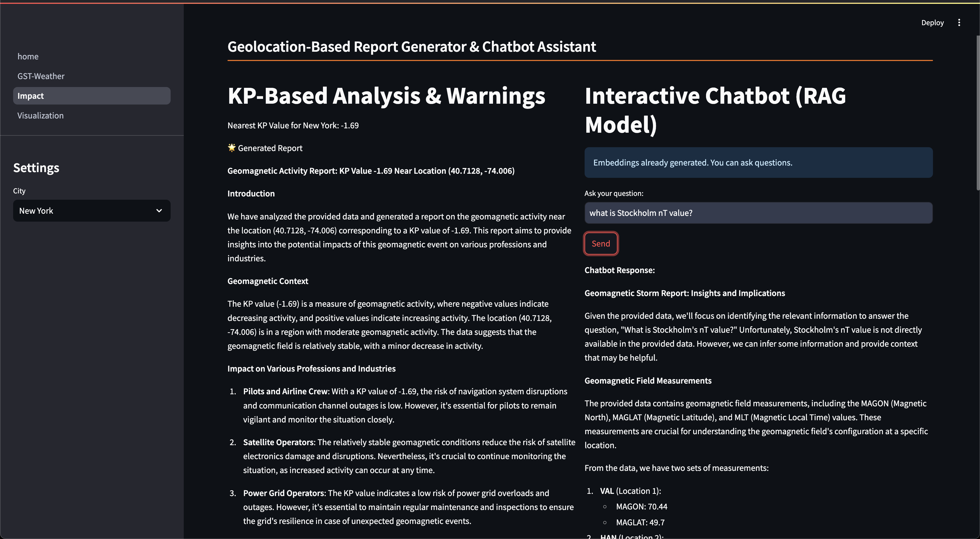Click the Pilots and Airline Crew list item
Viewport: 980px width, 539px height.
pyautogui.click(x=285, y=391)
